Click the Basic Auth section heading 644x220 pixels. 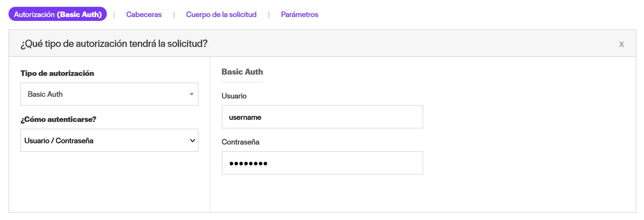click(x=242, y=72)
